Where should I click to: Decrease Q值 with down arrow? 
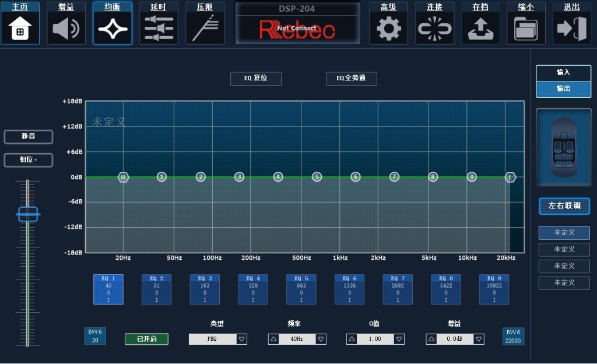point(399,339)
